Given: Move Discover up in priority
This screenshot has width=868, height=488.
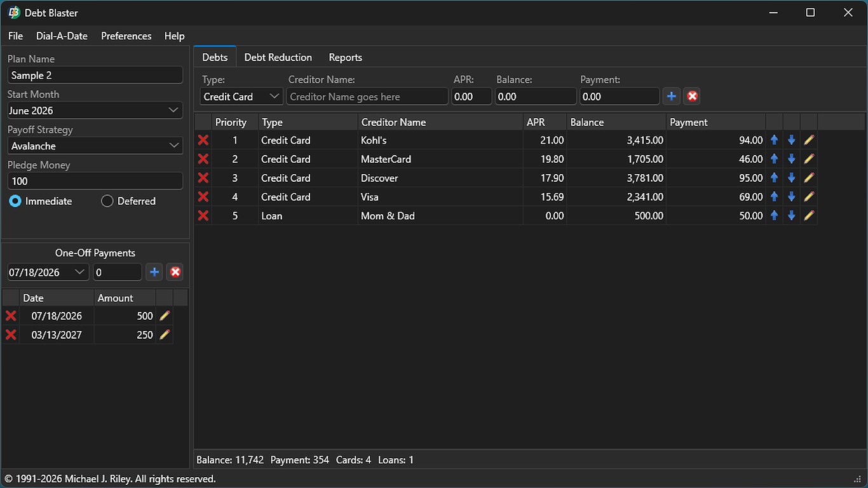Looking at the screenshot, I should [775, 179].
